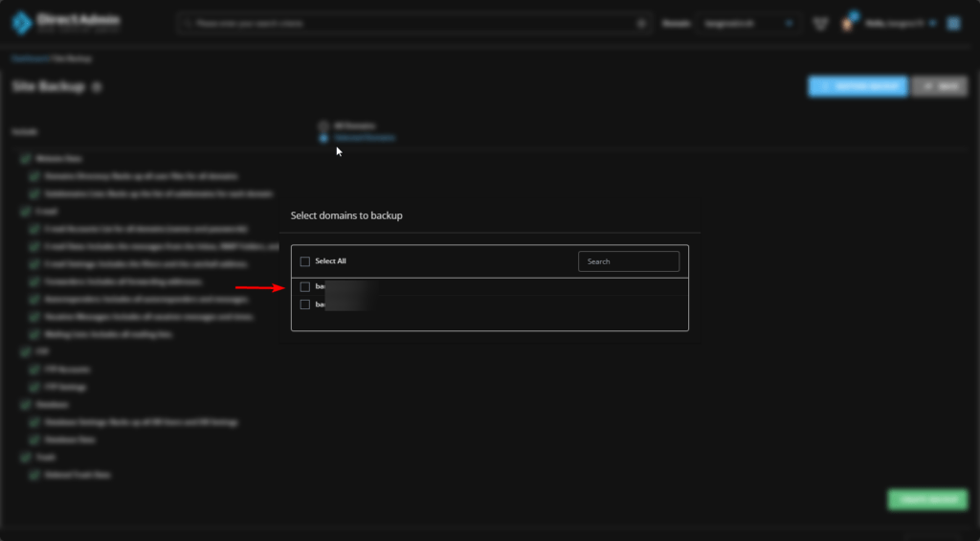The height and width of the screenshot is (541, 980).
Task: Click the filter icon in the header
Action: pos(820,23)
